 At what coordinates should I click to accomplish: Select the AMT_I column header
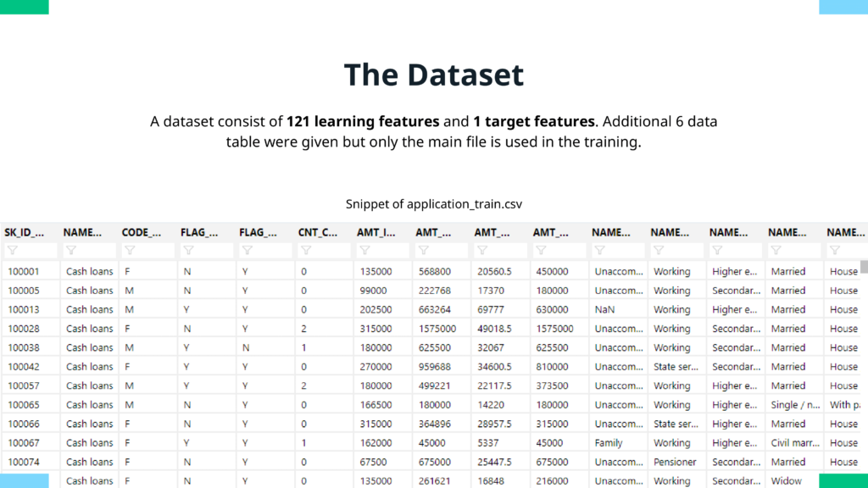376,232
